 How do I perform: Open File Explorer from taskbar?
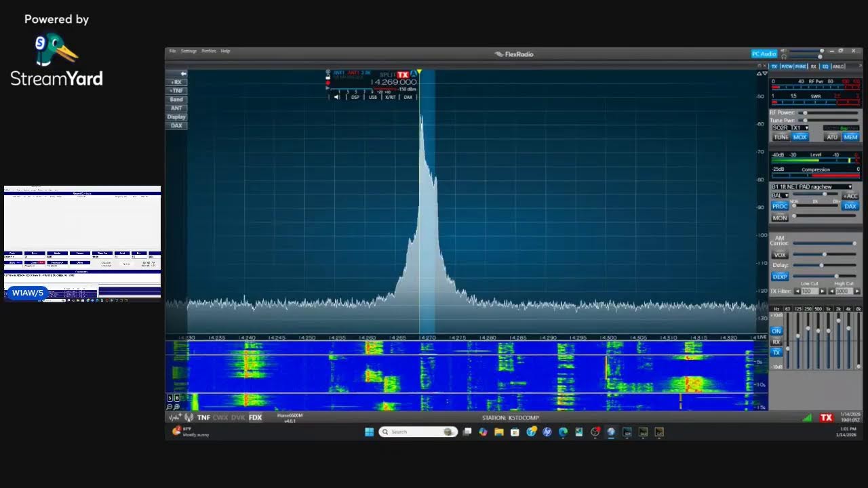click(x=499, y=432)
